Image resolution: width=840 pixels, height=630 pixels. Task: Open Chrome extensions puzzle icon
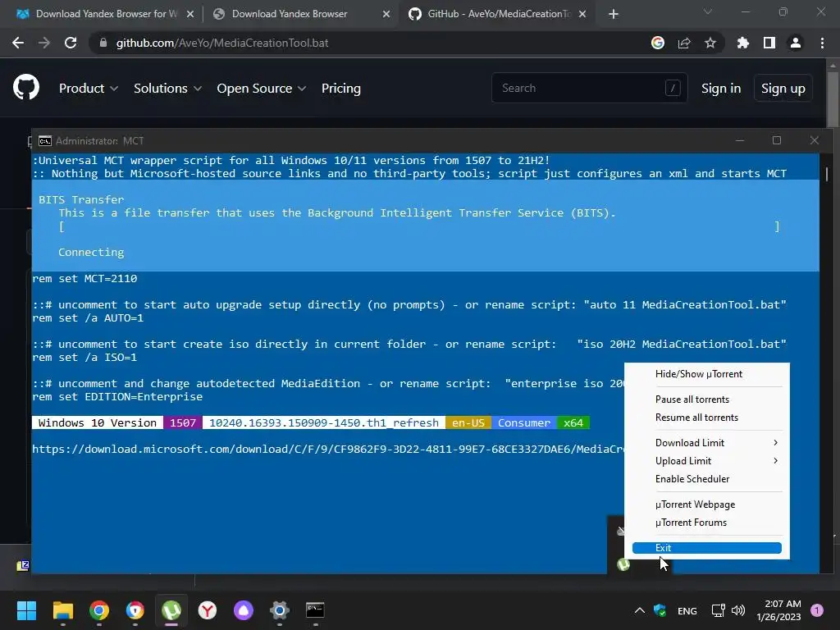[742, 43]
